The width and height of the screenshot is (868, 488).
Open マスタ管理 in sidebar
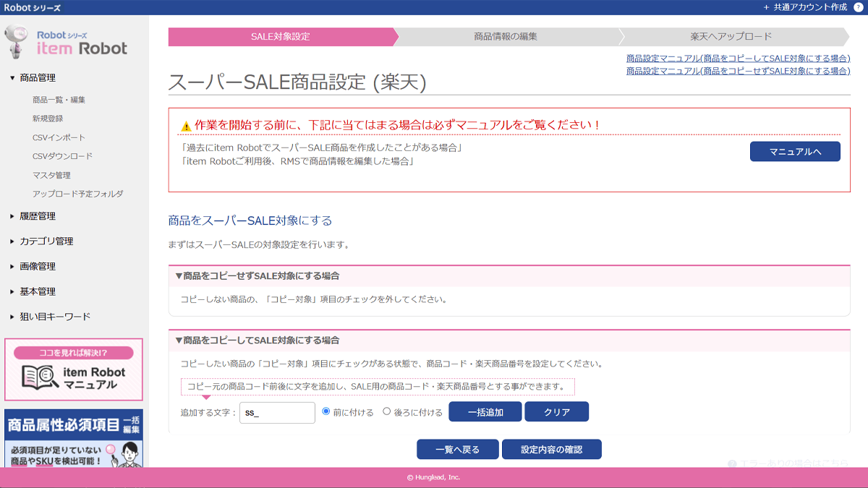pyautogui.click(x=51, y=175)
